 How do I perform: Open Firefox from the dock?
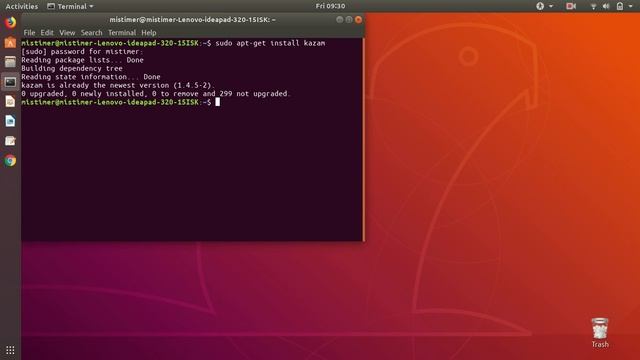point(10,22)
